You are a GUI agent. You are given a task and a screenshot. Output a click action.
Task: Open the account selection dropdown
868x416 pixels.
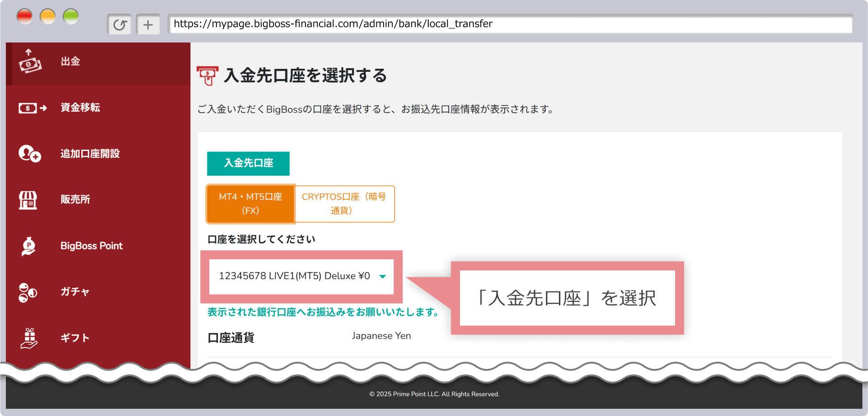point(301,276)
